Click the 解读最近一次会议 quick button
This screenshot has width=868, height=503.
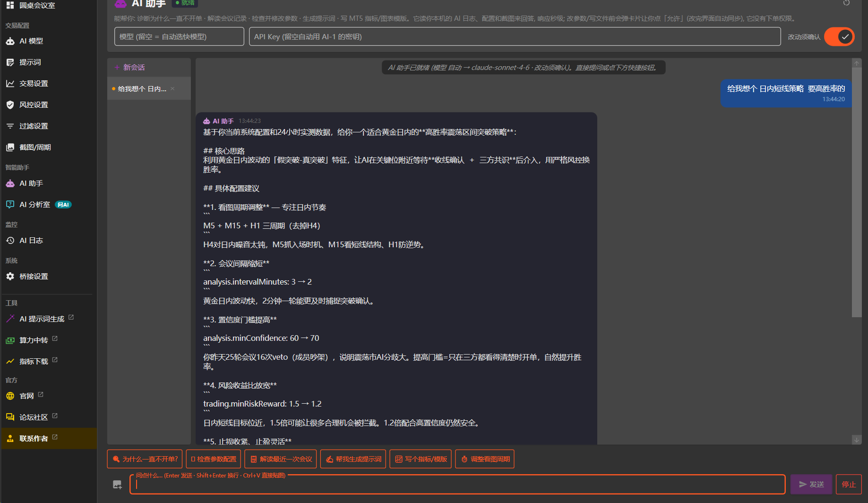[x=281, y=459]
